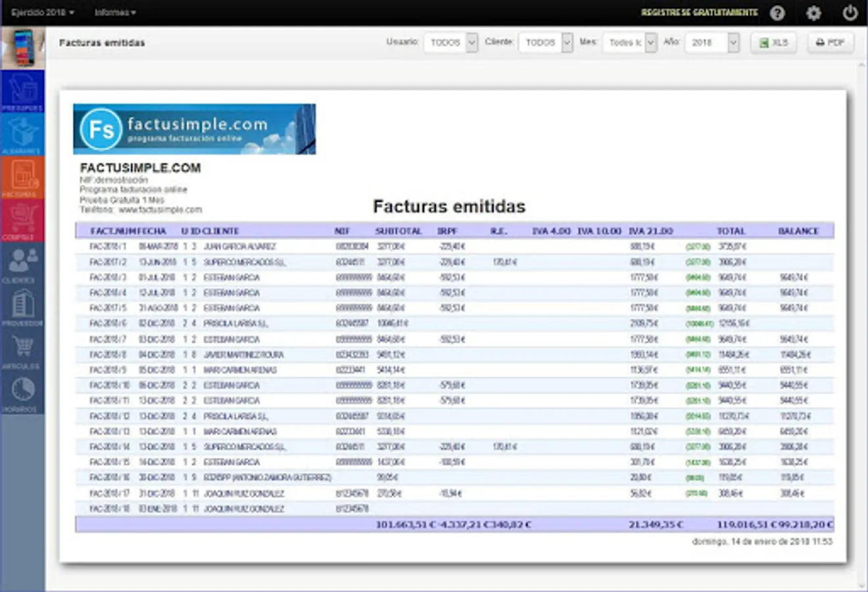868x592 pixels.
Task: Click the NIF column header
Action: (x=342, y=231)
